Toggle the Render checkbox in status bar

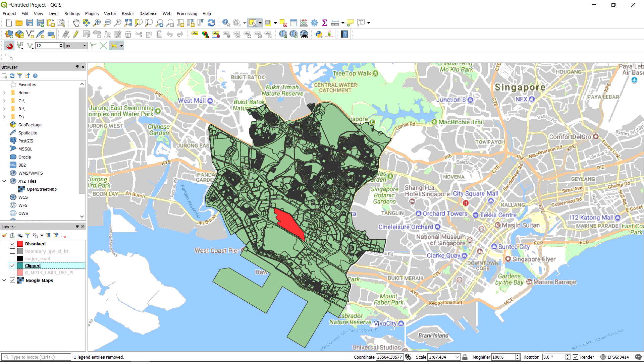tap(576, 357)
